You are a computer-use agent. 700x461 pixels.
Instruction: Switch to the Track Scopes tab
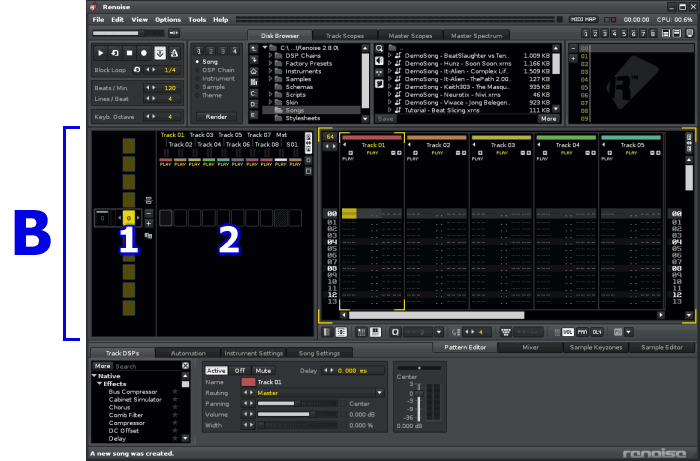pos(345,36)
